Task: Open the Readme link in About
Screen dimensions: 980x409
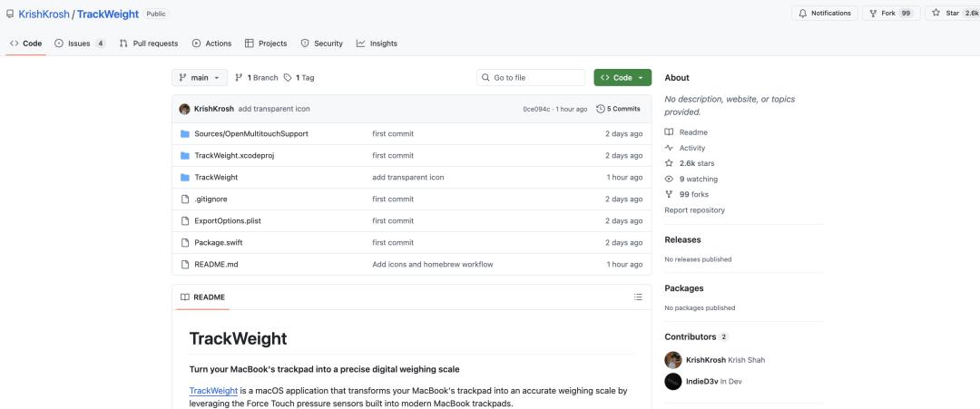Action: click(x=686, y=132)
